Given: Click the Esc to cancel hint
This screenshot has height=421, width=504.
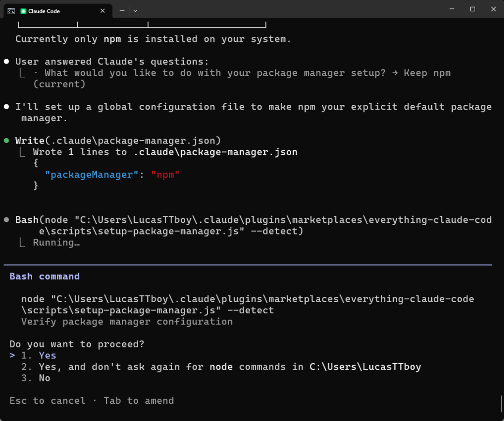Looking at the screenshot, I should point(48,401).
